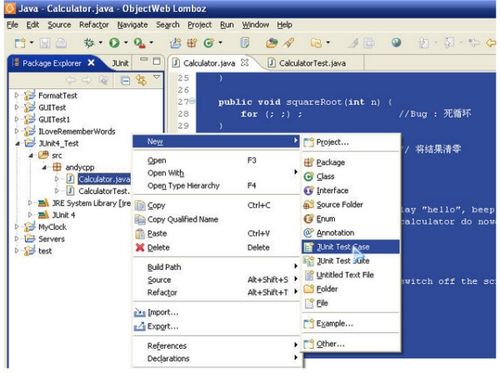Screen dimensions: 500x373
Task: Click line number 28 in editor gutter
Action: tap(183, 114)
